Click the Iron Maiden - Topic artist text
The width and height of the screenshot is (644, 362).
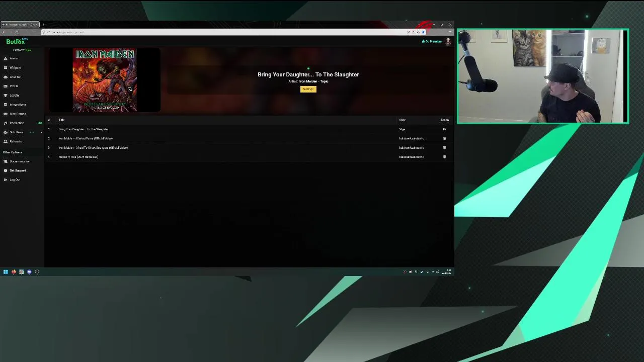(313, 81)
